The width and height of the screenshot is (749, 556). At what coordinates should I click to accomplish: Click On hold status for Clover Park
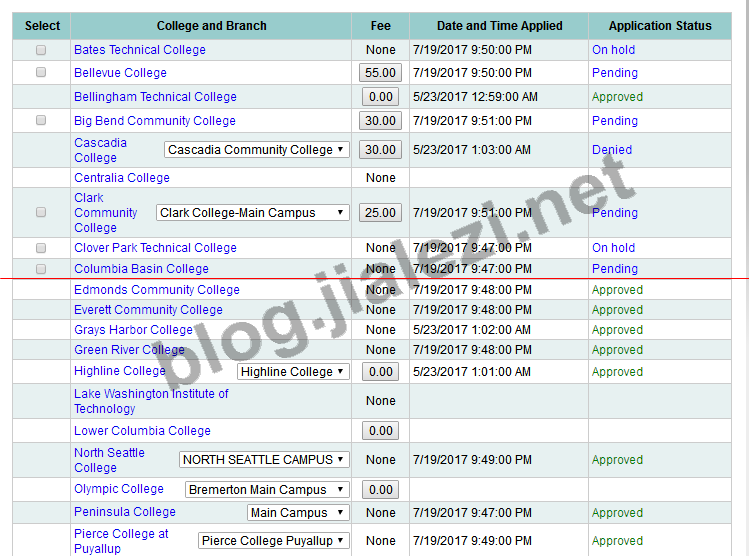[613, 247]
